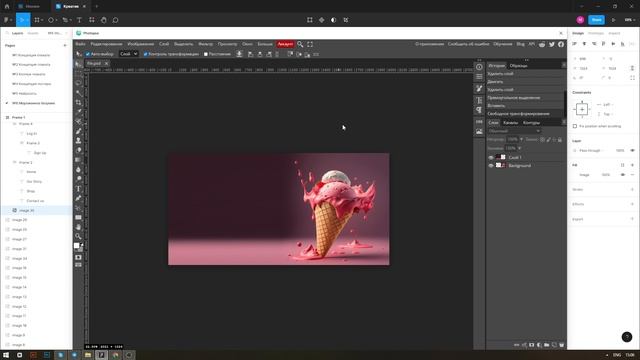Add Stroke with plus button
The height and width of the screenshot is (360, 640).
coord(632,189)
